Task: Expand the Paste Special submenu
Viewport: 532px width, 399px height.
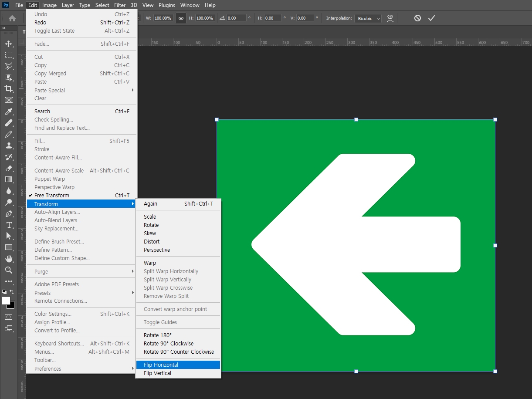Action: tap(82, 90)
